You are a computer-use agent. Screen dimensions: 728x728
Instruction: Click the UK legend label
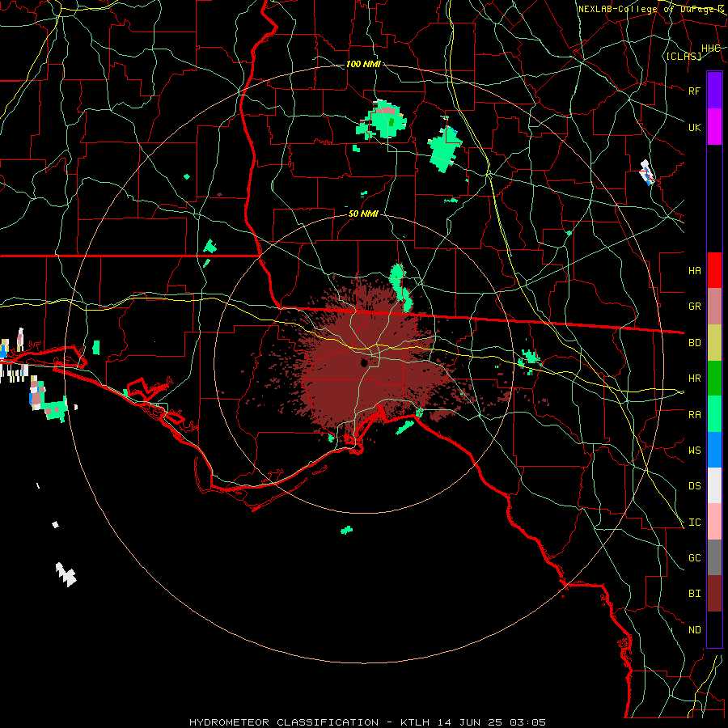click(694, 127)
